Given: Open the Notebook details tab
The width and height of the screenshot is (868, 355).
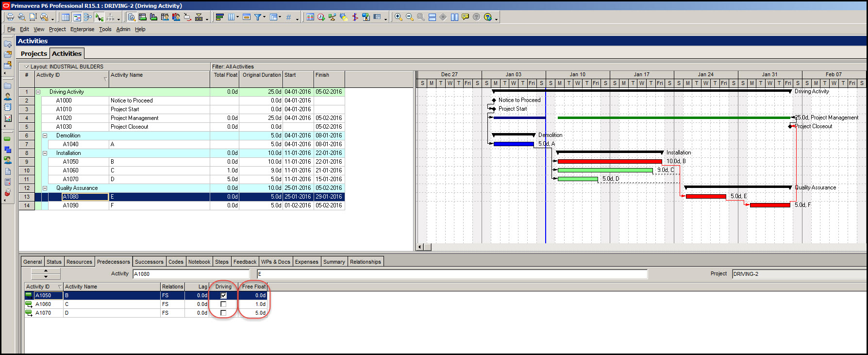Looking at the screenshot, I should coord(199,262).
